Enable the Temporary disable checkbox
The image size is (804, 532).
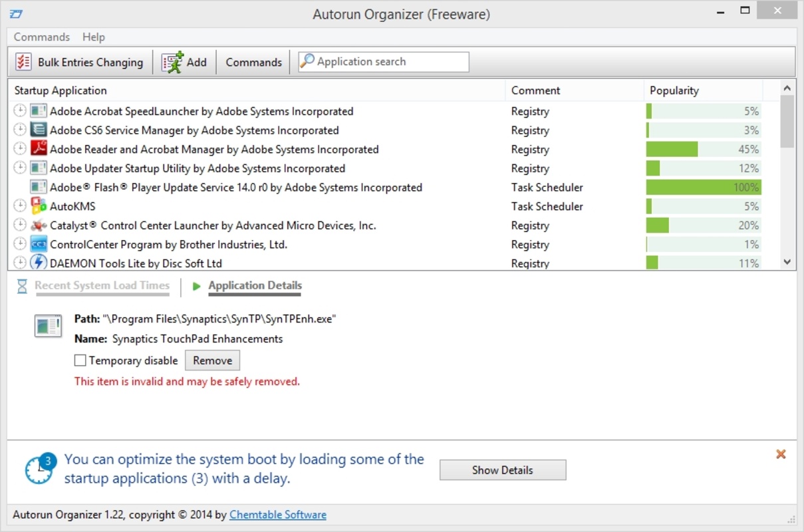pyautogui.click(x=80, y=360)
